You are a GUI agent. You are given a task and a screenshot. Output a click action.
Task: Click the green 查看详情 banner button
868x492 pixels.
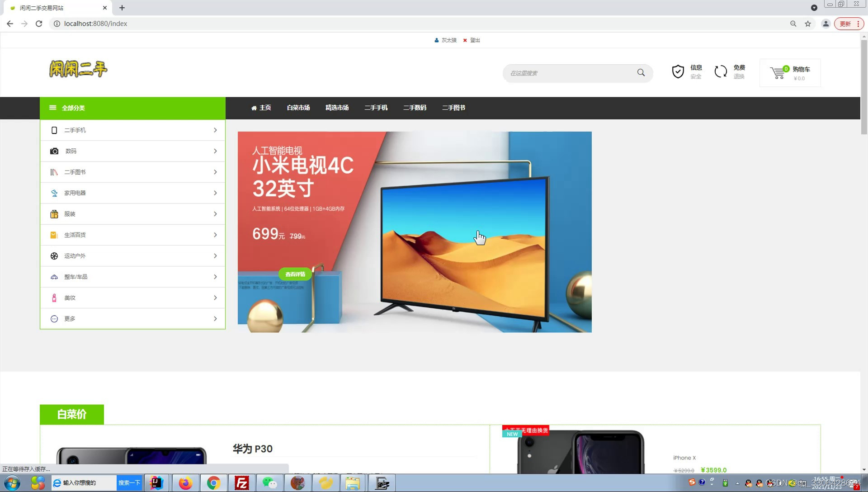click(x=295, y=274)
